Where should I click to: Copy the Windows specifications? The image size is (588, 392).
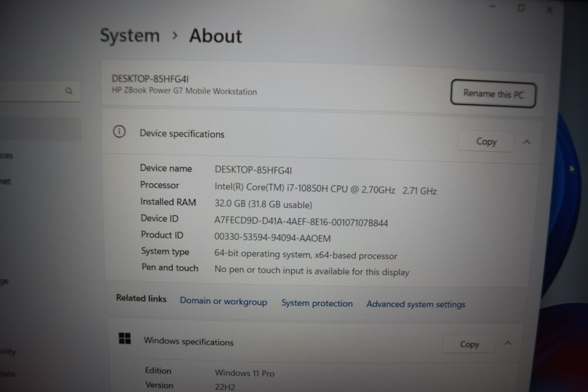pyautogui.click(x=469, y=344)
